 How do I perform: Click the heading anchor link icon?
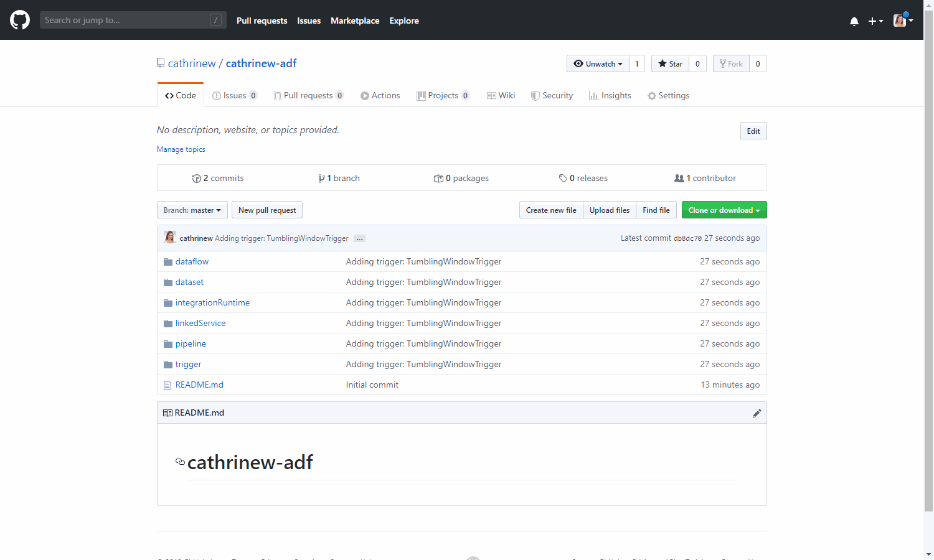tap(180, 462)
